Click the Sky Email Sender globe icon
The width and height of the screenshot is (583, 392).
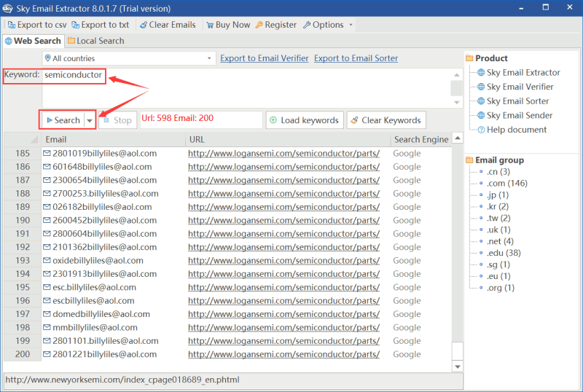[481, 115]
